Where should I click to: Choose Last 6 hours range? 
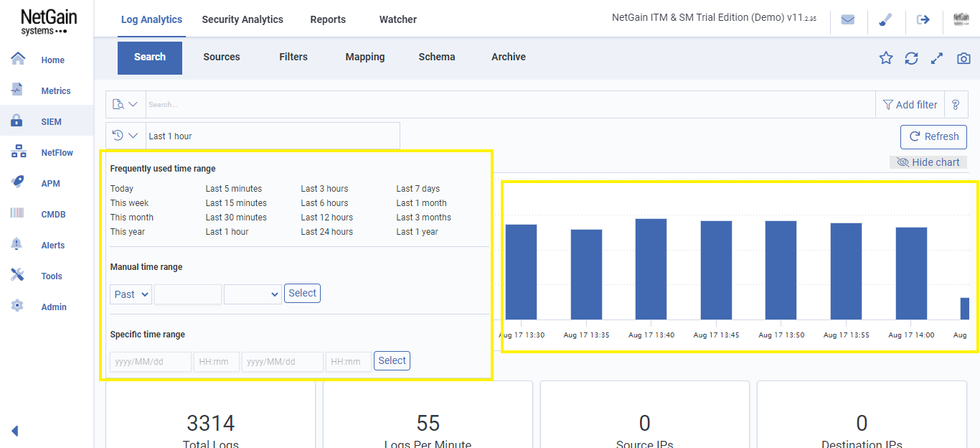[x=324, y=203]
